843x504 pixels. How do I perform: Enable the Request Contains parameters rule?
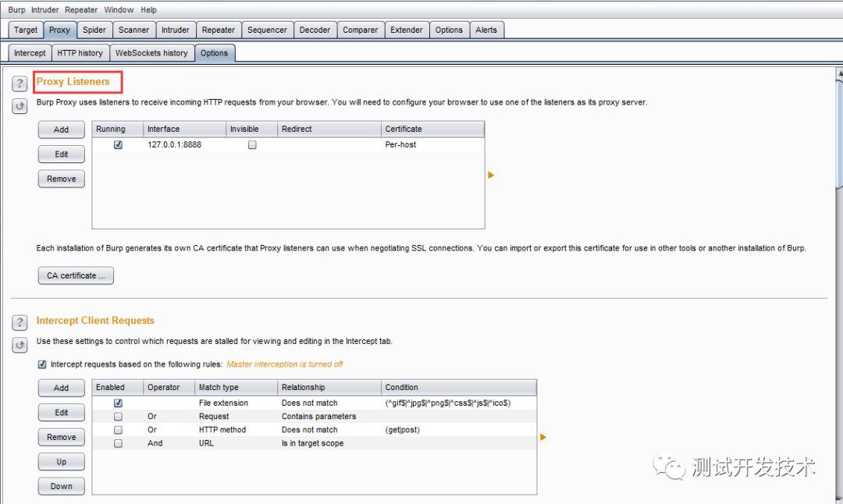click(119, 417)
